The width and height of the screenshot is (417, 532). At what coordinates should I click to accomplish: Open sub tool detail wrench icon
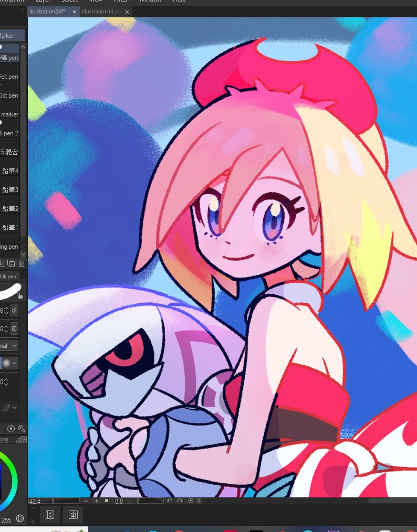tap(22, 429)
